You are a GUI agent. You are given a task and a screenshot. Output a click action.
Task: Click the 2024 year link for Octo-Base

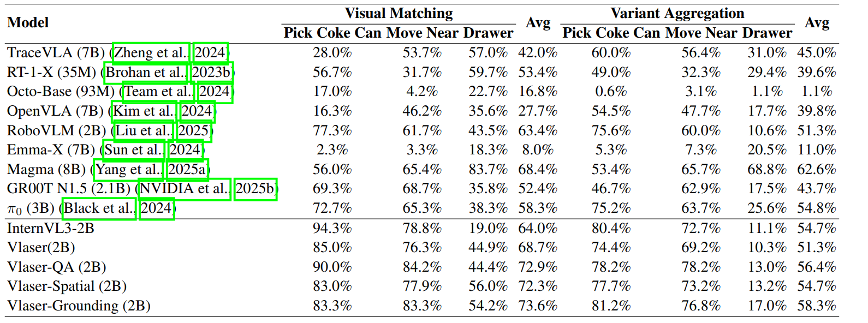pos(215,92)
